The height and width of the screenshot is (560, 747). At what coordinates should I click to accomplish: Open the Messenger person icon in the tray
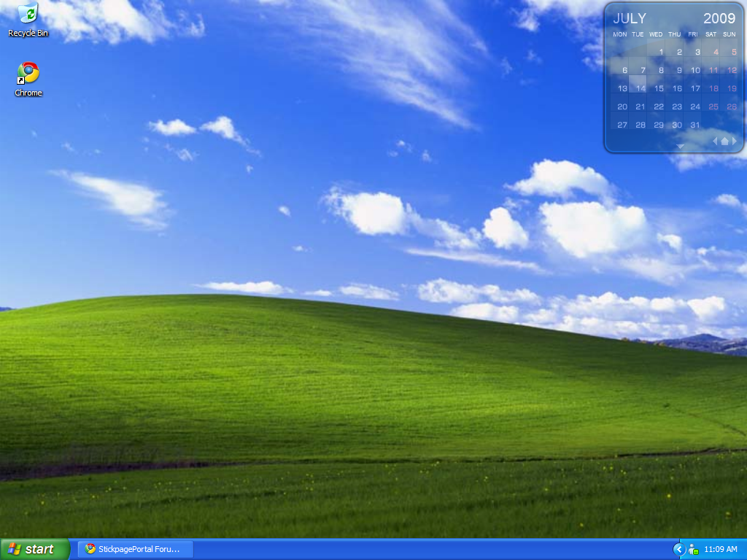tap(693, 550)
